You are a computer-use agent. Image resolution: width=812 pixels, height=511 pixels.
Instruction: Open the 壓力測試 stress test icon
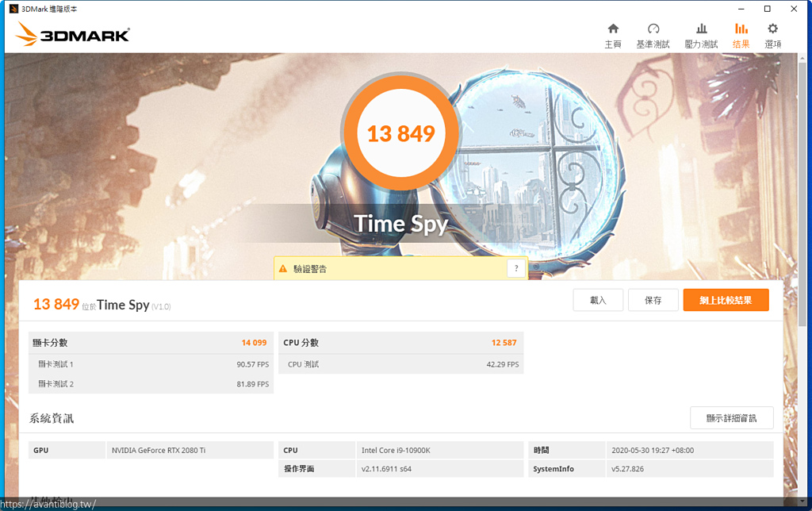pyautogui.click(x=701, y=29)
